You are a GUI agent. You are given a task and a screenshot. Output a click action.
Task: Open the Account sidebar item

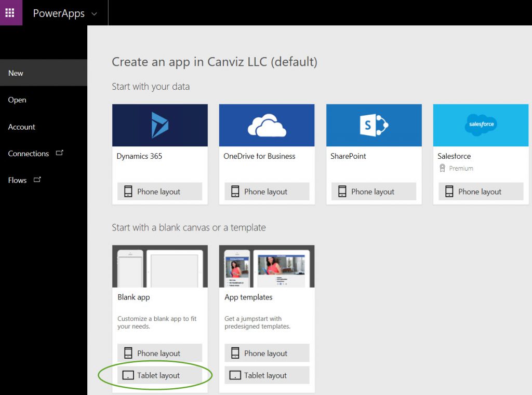click(22, 127)
